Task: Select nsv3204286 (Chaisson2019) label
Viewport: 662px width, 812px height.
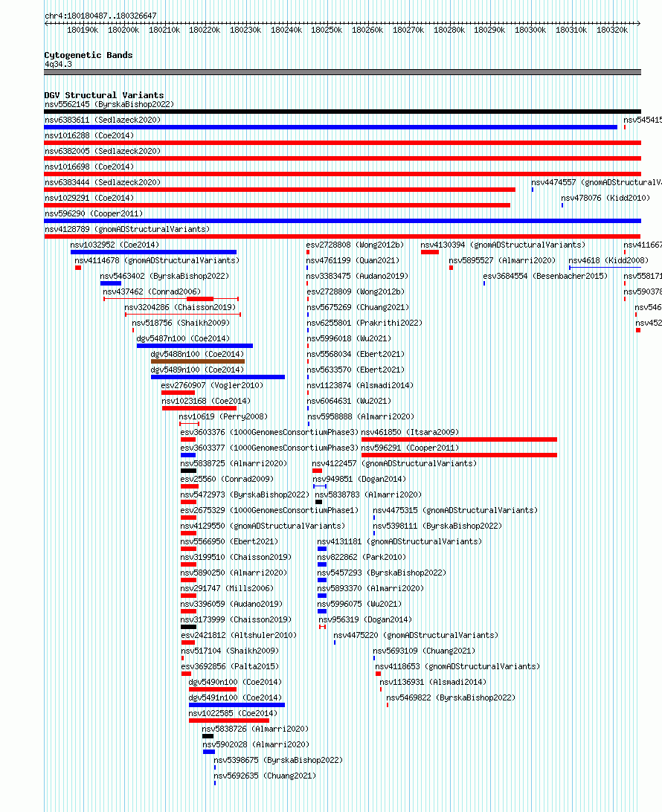Action: click(180, 306)
